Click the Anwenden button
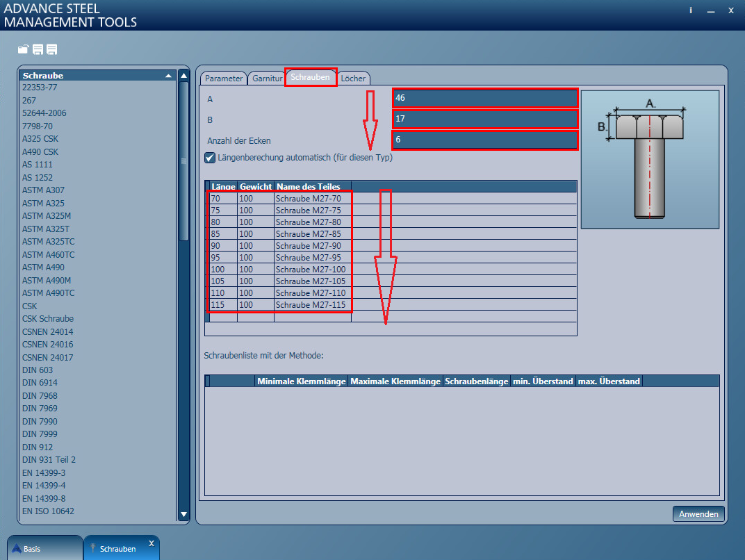 (698, 514)
